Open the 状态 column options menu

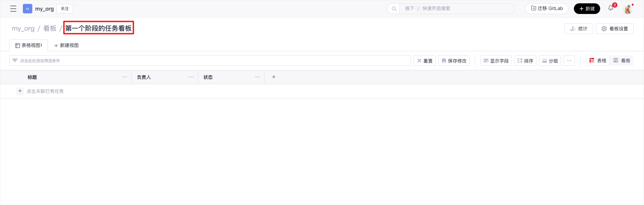tap(258, 77)
